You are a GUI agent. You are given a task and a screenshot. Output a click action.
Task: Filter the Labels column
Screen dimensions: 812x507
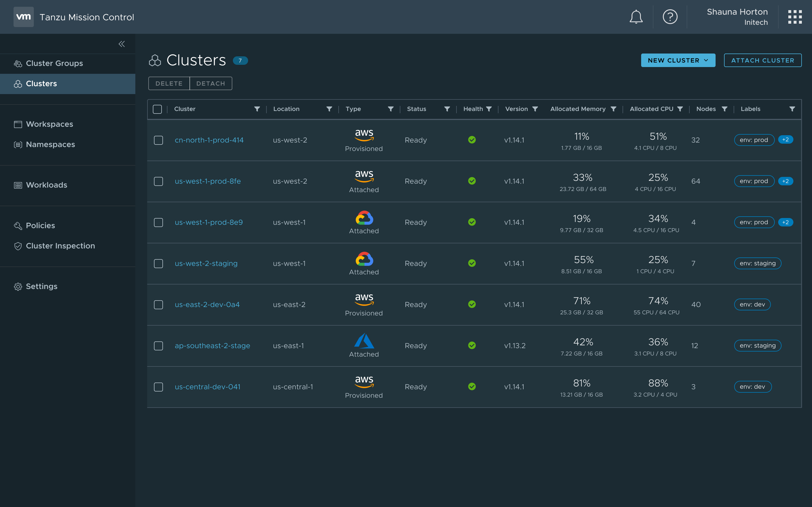point(792,109)
